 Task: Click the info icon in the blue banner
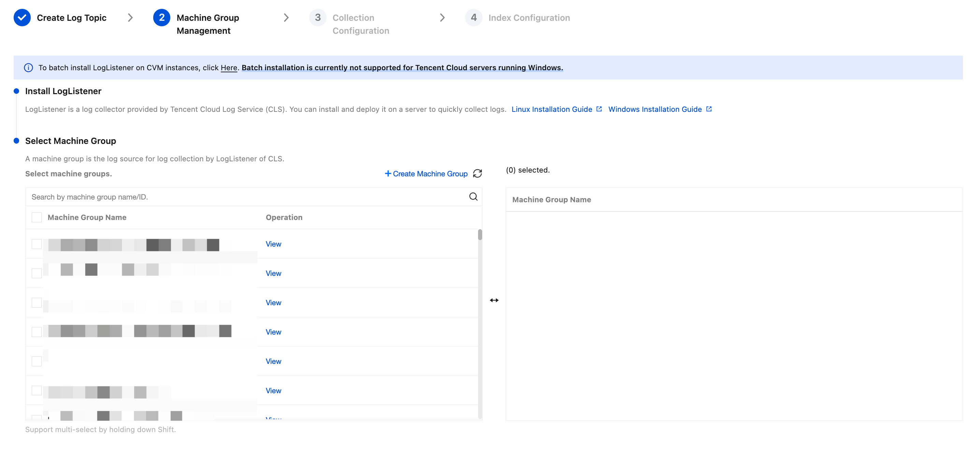(x=29, y=68)
